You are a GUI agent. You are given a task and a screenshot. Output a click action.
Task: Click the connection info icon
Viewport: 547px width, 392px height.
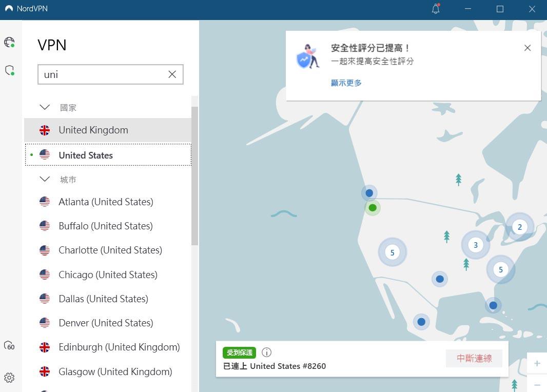pos(266,352)
